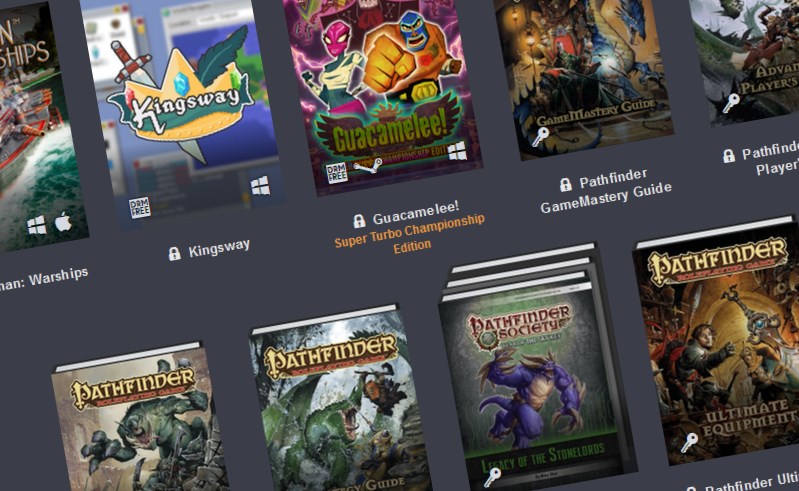The height and width of the screenshot is (491, 799).
Task: Open the Pathfinder GameMastery Guide title link
Action: pos(606,191)
